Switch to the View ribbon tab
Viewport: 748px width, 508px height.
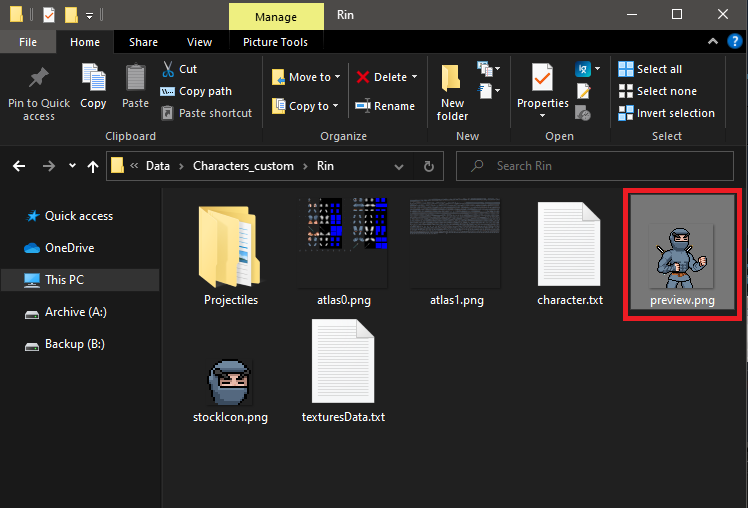tap(199, 42)
